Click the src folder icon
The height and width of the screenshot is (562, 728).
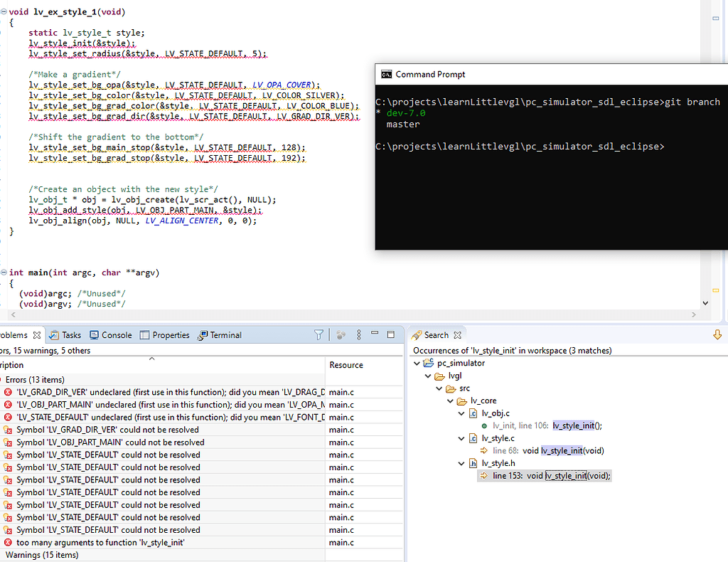[x=451, y=388]
